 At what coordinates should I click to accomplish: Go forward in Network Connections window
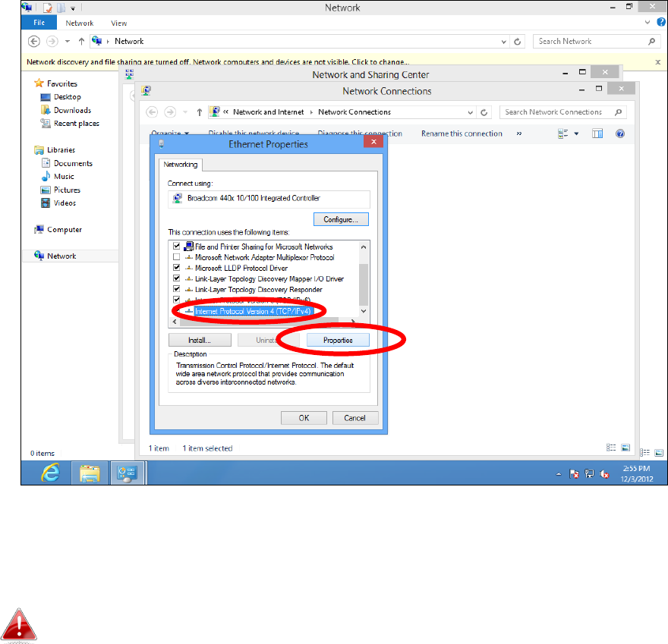pos(170,112)
